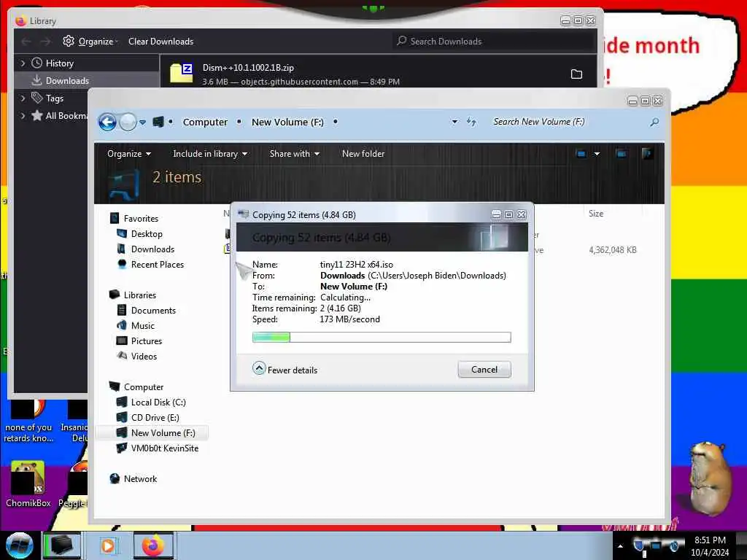Open Desktop in Favorites
747x560 pixels.
click(147, 234)
